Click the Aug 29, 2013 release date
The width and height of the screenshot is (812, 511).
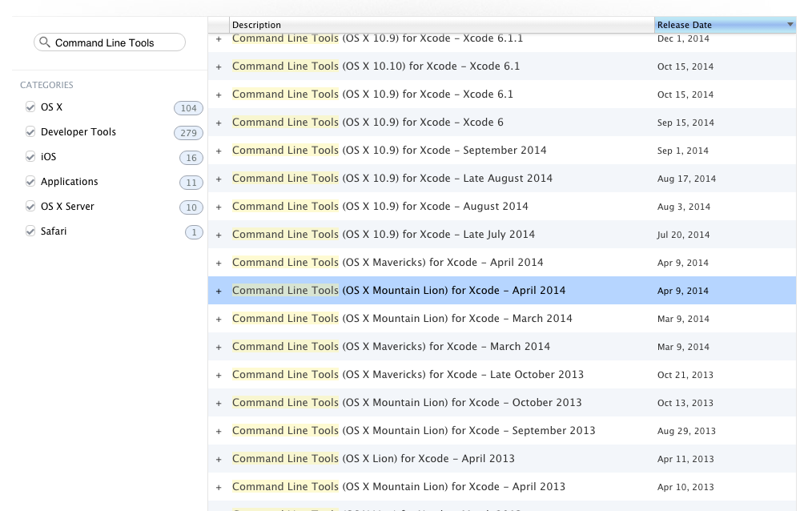point(687,431)
